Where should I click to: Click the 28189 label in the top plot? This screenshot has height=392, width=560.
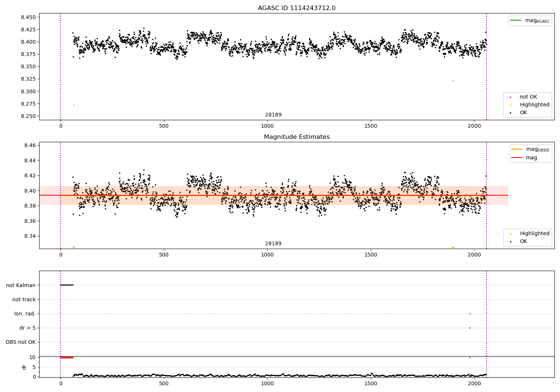273,115
